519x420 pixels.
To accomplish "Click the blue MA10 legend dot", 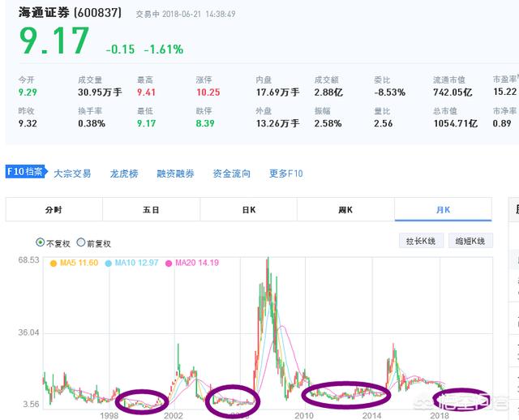I will 109,264.
